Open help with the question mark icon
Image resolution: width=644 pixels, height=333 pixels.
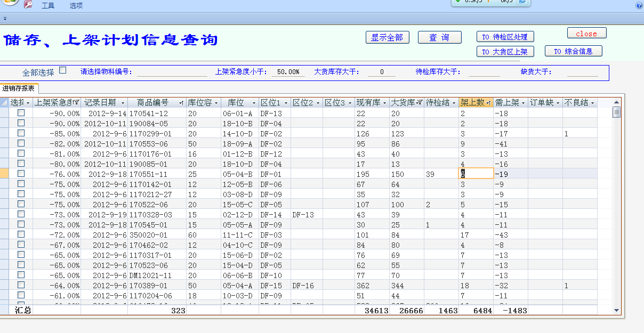coord(639,5)
